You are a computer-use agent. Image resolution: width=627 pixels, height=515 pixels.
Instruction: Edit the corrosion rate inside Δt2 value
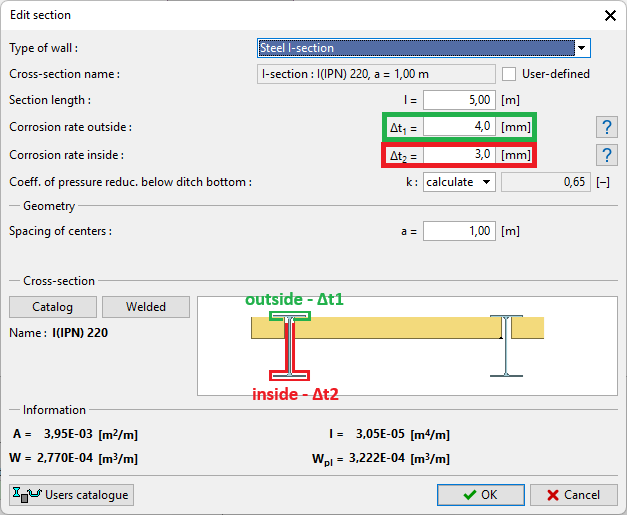click(459, 155)
